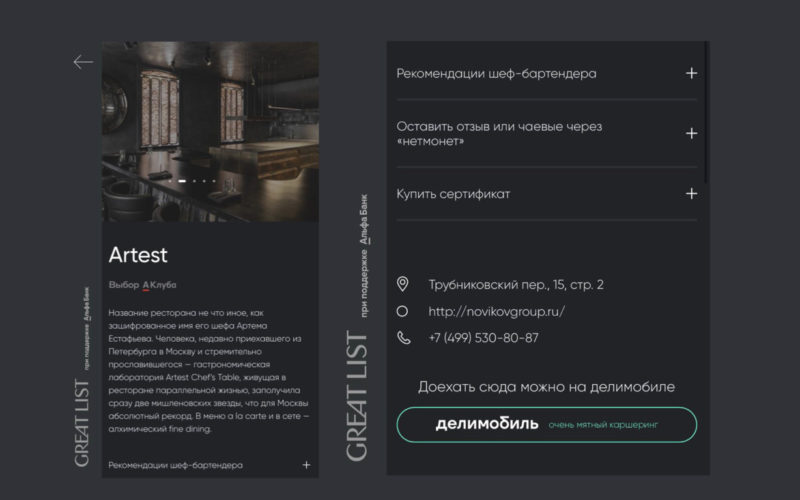Image resolution: width=800 pixels, height=500 pixels.
Task: Open the 'Купить сертификат' row
Action: (x=546, y=194)
